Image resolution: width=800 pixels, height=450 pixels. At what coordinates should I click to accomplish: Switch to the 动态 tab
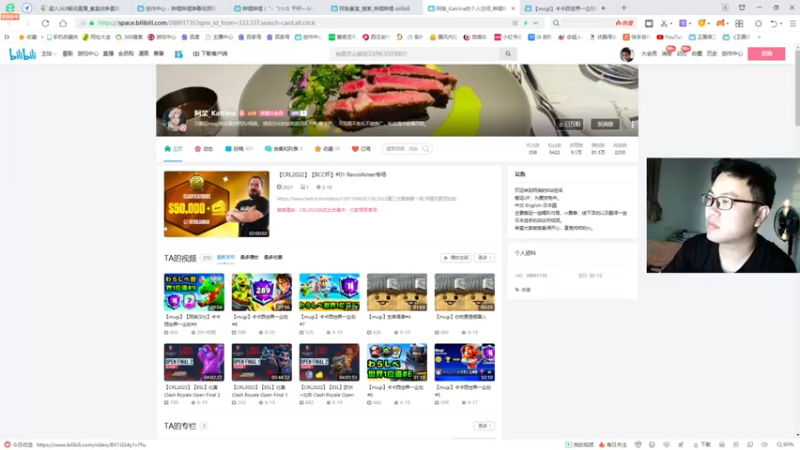point(204,149)
